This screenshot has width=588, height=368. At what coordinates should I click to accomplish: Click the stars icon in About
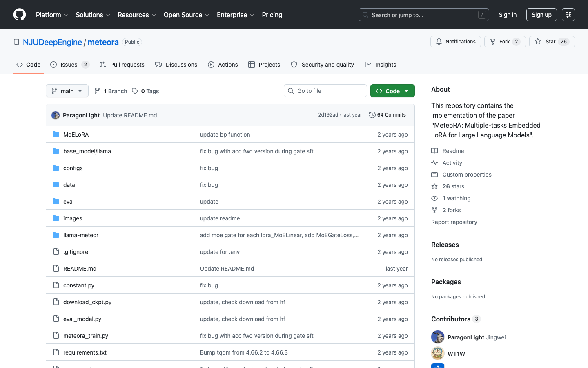point(434,186)
